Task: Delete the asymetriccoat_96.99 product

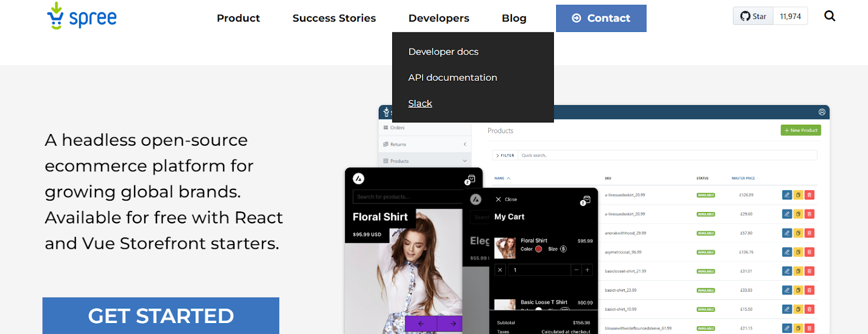Action: point(809,252)
